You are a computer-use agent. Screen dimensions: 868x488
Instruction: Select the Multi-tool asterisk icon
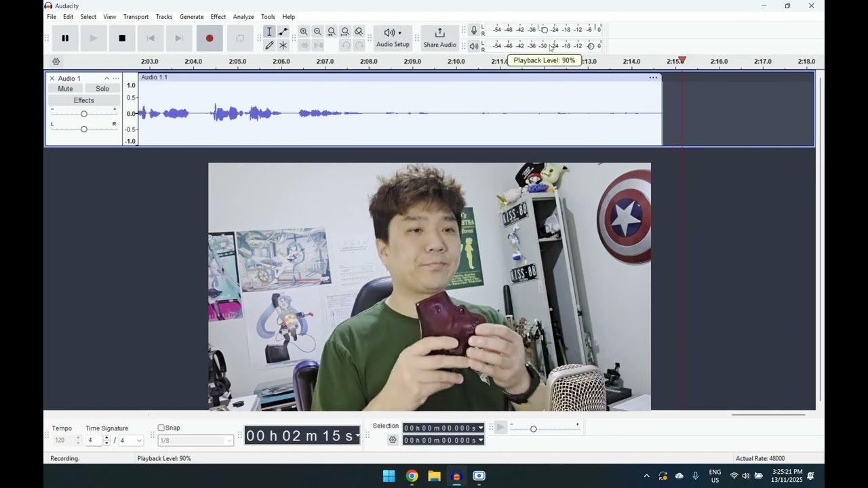[x=283, y=45]
